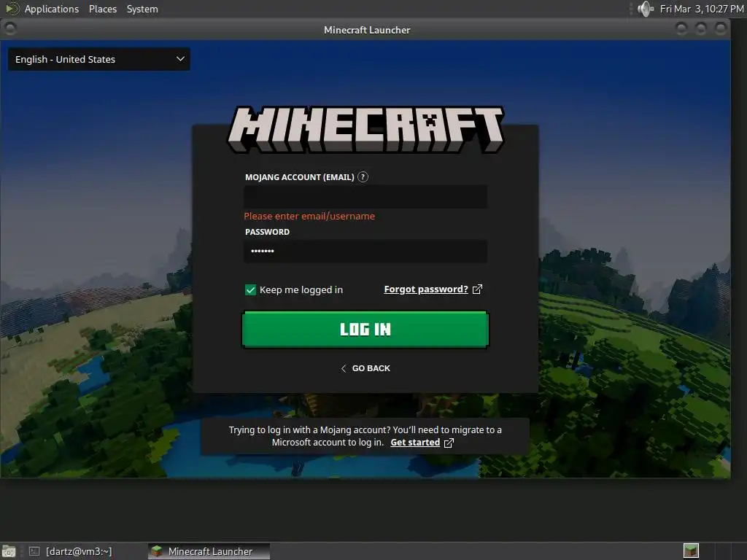Close the Minecraft Launcher window

pyautogui.click(x=721, y=29)
